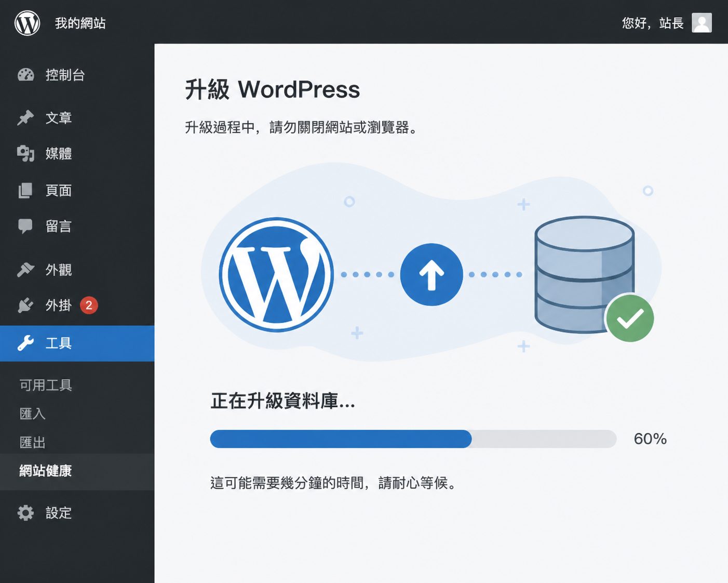Viewport: 728px width, 583px height.
Task: Click the 升級 WordPress heading
Action: [x=273, y=89]
